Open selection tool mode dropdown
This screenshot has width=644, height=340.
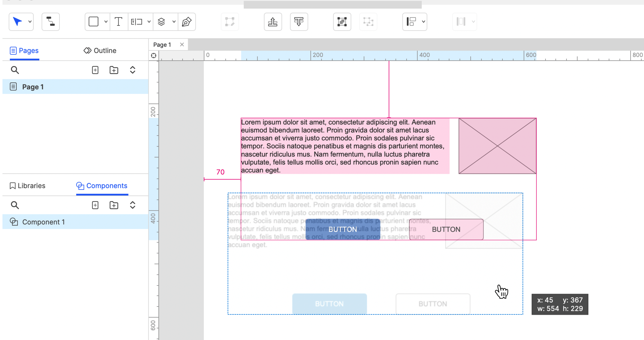tap(30, 22)
